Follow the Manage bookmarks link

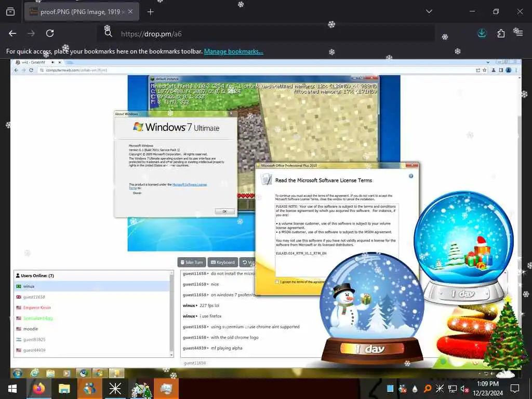tap(233, 51)
